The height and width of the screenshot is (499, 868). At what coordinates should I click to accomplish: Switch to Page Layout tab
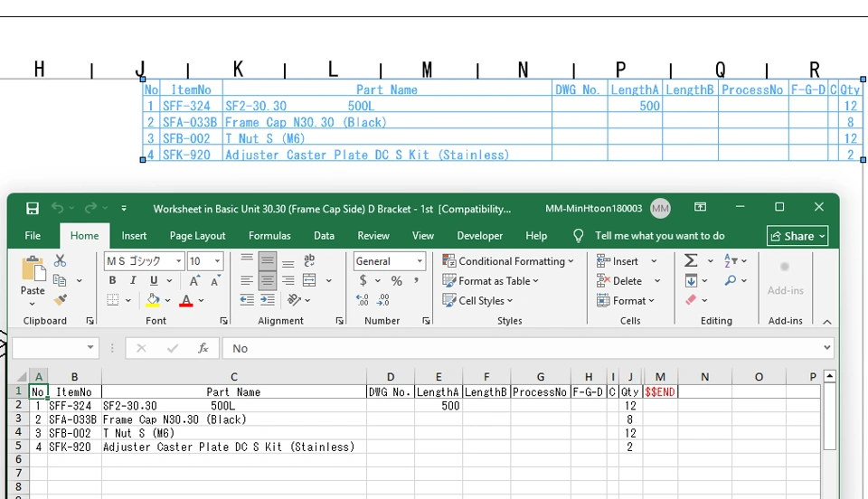click(x=198, y=236)
